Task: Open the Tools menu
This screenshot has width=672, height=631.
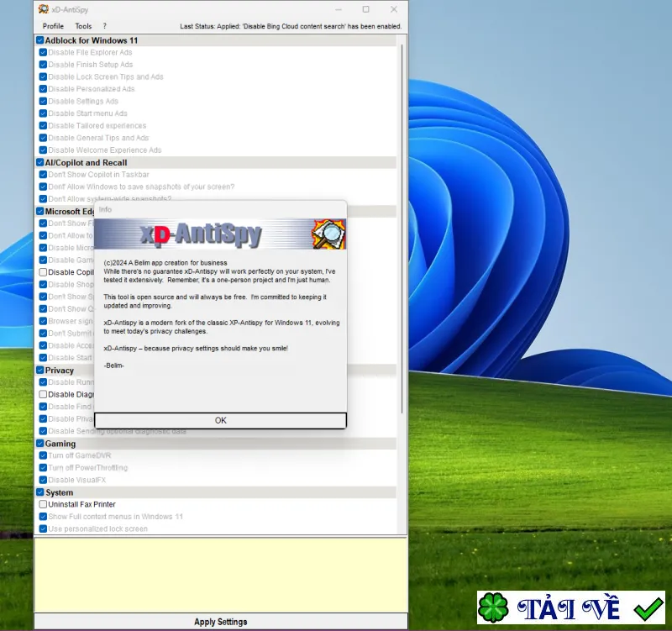Action: [x=83, y=26]
